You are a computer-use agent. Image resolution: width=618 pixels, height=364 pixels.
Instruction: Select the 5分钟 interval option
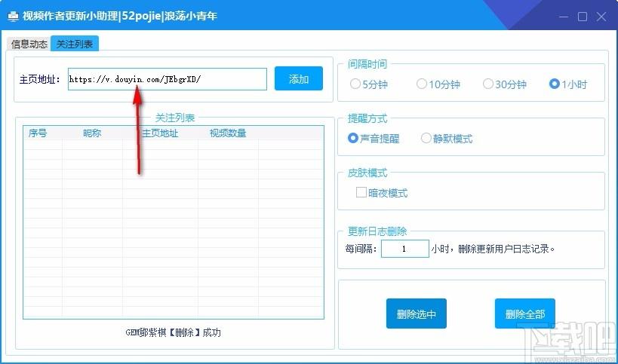pos(368,84)
